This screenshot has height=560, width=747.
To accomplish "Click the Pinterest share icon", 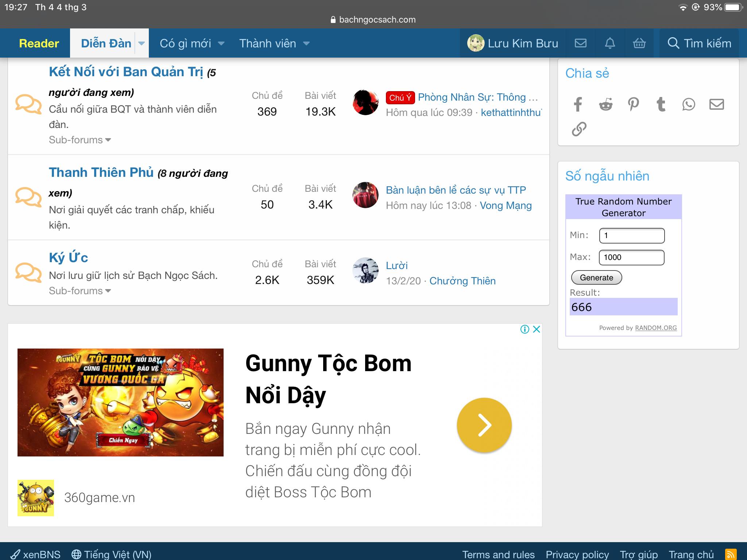I will point(634,105).
